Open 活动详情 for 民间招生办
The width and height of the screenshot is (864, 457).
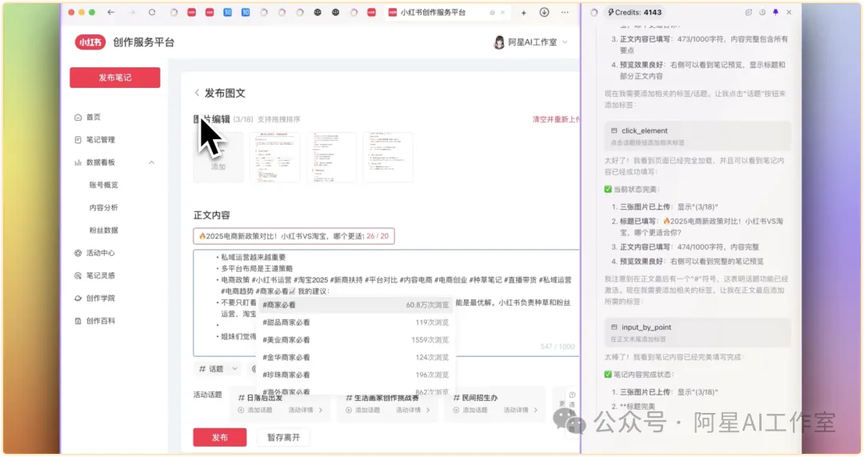coord(521,410)
